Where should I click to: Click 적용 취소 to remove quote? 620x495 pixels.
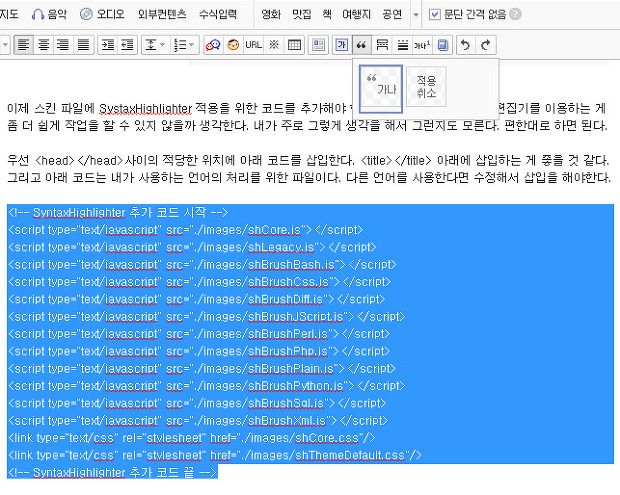(426, 87)
